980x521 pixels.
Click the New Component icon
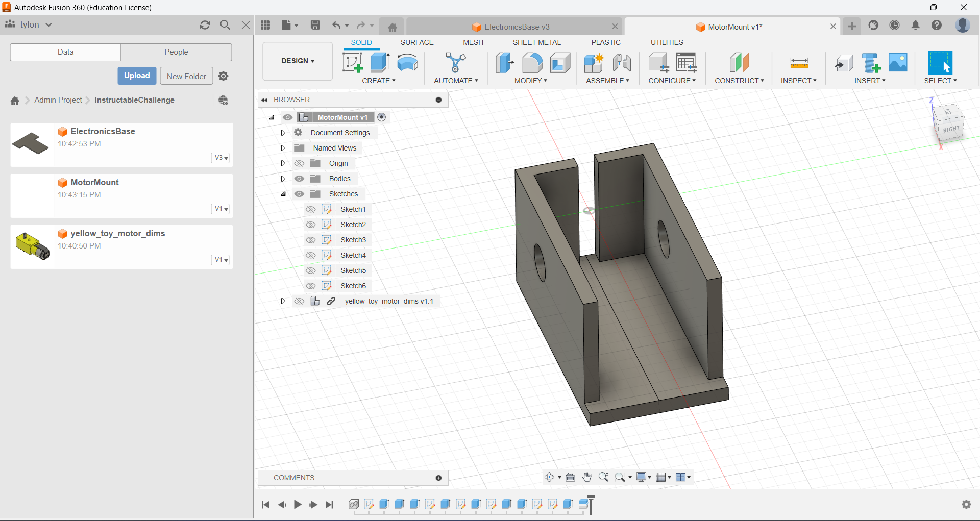(x=594, y=63)
